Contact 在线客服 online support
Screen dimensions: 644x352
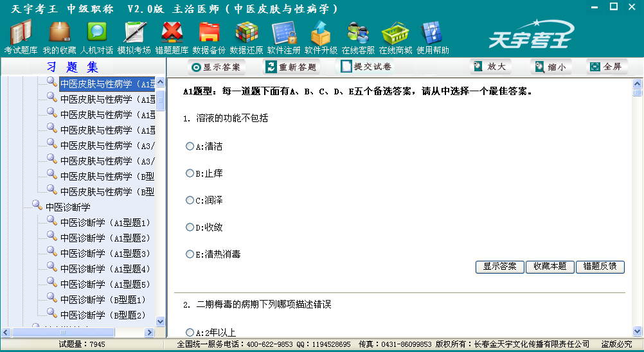[358, 38]
